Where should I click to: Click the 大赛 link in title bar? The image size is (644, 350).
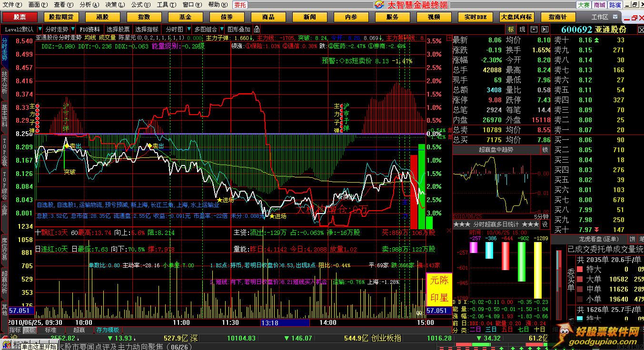point(584,5)
